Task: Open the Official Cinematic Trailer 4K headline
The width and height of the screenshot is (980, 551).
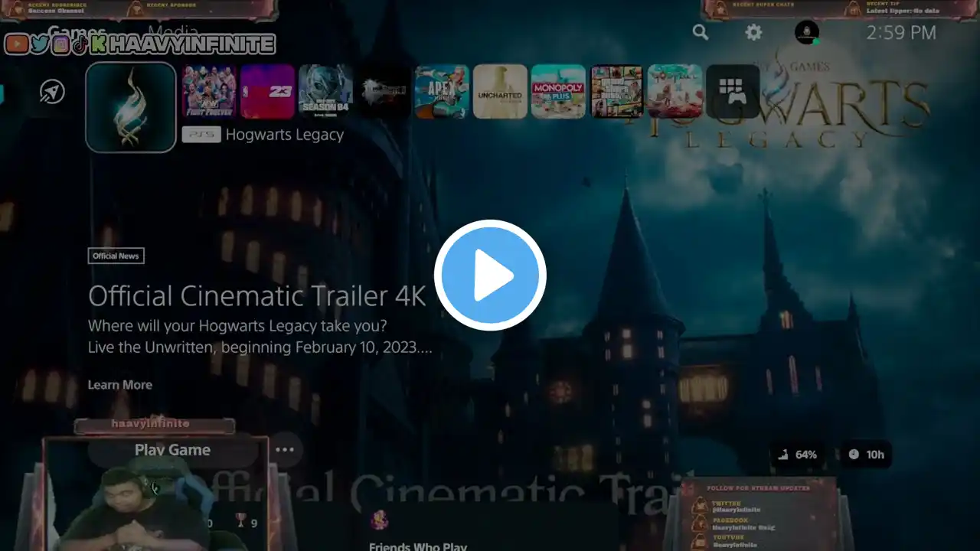Action: [x=257, y=296]
